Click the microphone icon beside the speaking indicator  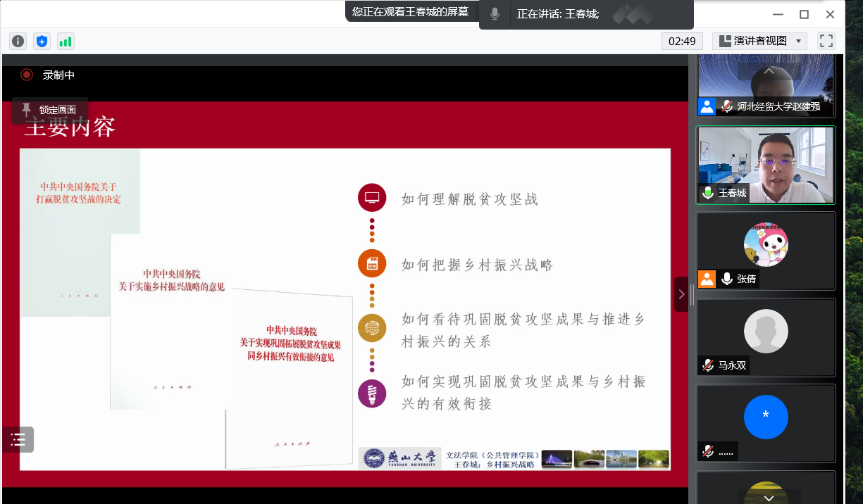click(495, 14)
